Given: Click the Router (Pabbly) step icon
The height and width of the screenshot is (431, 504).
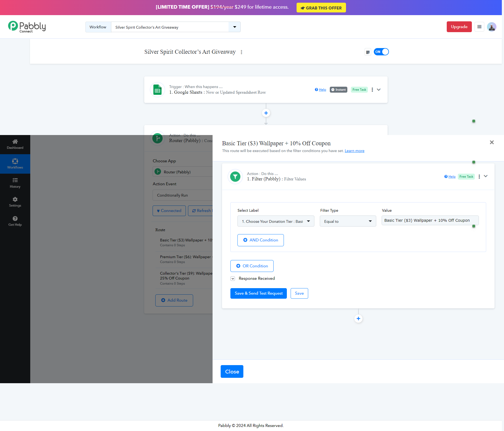Looking at the screenshot, I should tap(157, 138).
